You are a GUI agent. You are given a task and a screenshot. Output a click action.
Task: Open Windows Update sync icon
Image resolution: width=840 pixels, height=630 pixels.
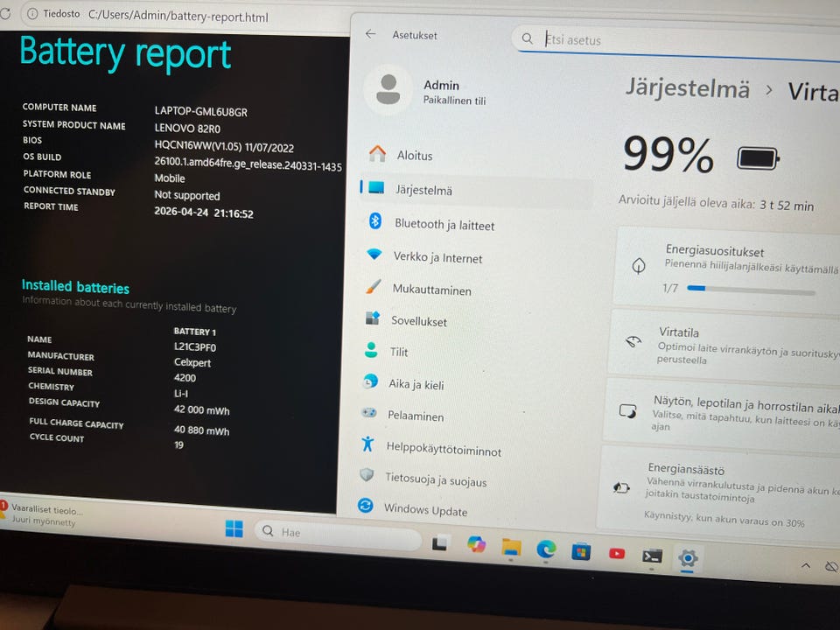(366, 505)
